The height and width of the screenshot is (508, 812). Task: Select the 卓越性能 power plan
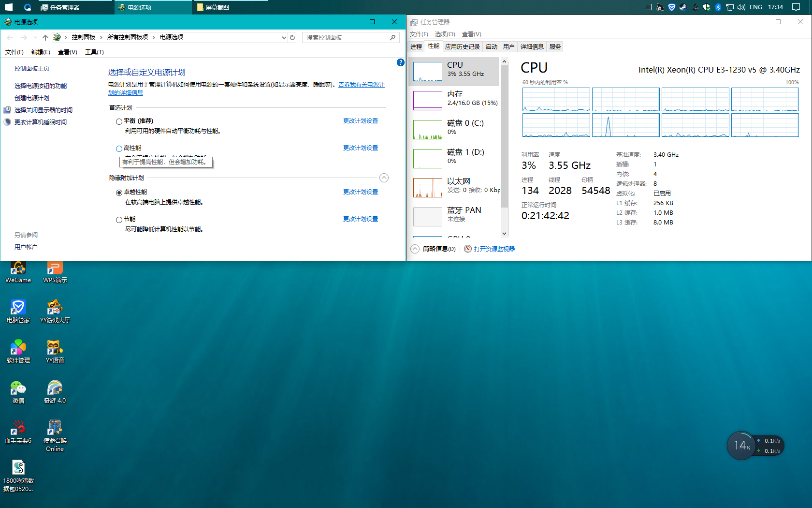pos(119,193)
